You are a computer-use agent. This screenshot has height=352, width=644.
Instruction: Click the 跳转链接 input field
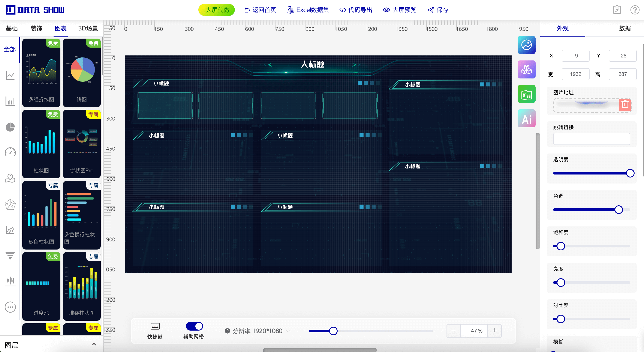coord(591,139)
